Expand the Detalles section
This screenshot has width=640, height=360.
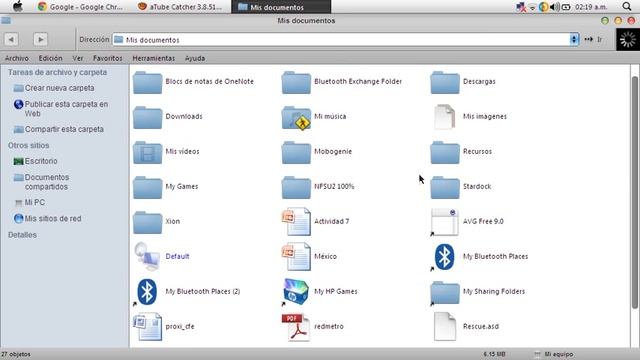(x=22, y=235)
